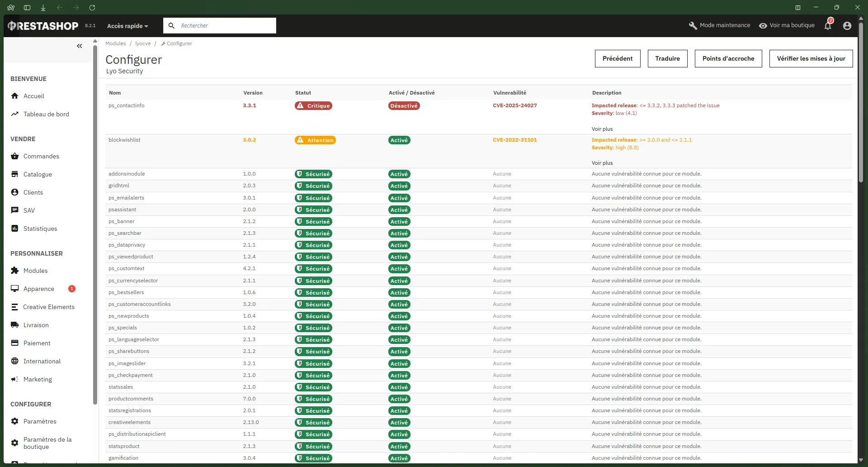Click Voir ma boutique link

pos(787,25)
